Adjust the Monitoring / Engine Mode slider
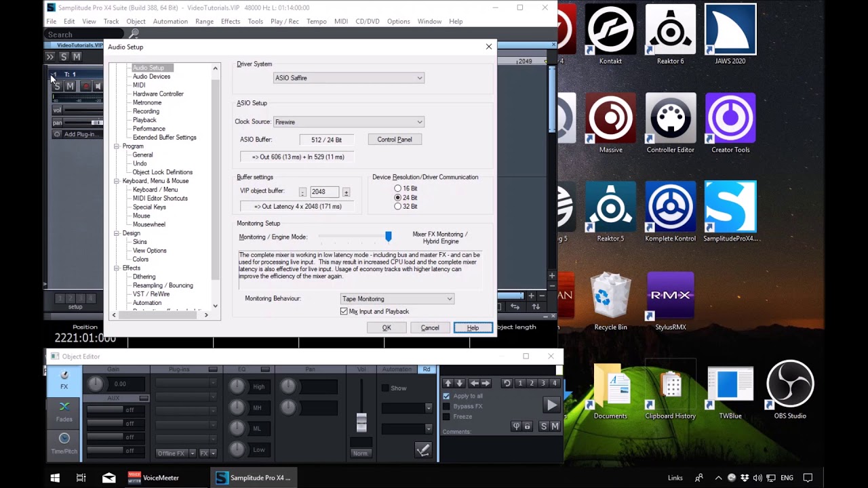The width and height of the screenshot is (868, 488). 389,236
